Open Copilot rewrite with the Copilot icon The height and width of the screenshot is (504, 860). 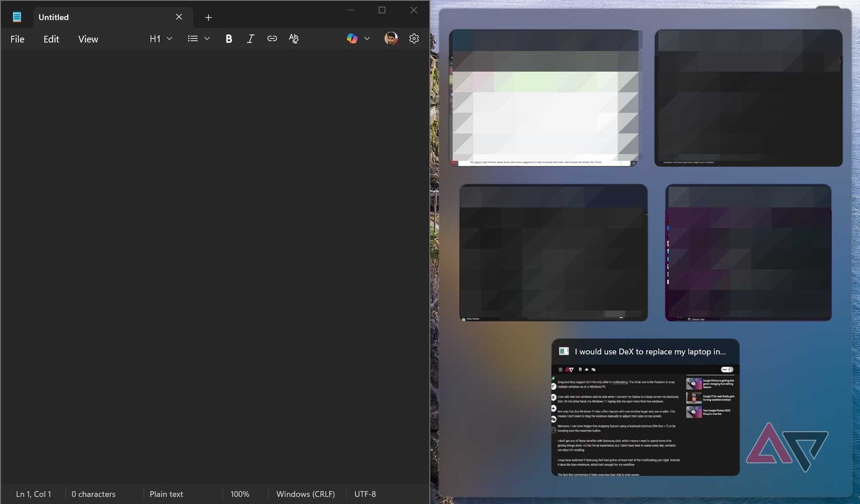[352, 38]
